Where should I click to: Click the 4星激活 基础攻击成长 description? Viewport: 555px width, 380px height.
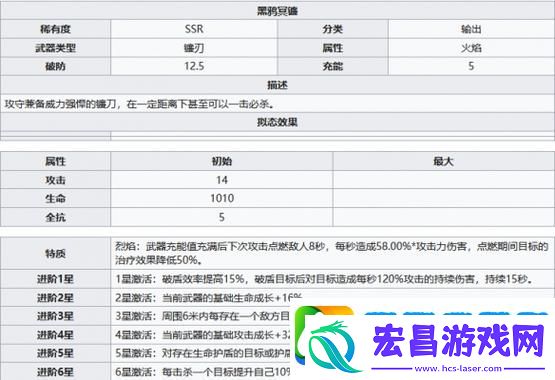(202, 335)
